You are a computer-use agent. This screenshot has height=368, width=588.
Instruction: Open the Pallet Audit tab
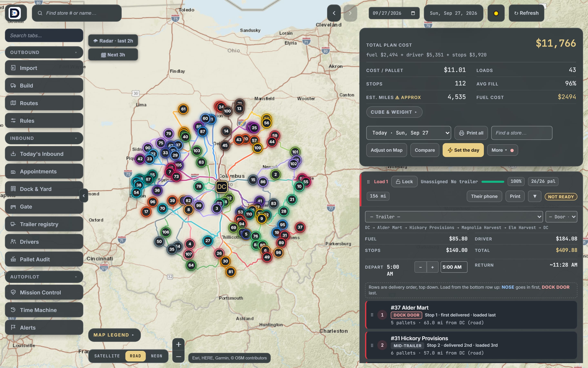click(44, 259)
